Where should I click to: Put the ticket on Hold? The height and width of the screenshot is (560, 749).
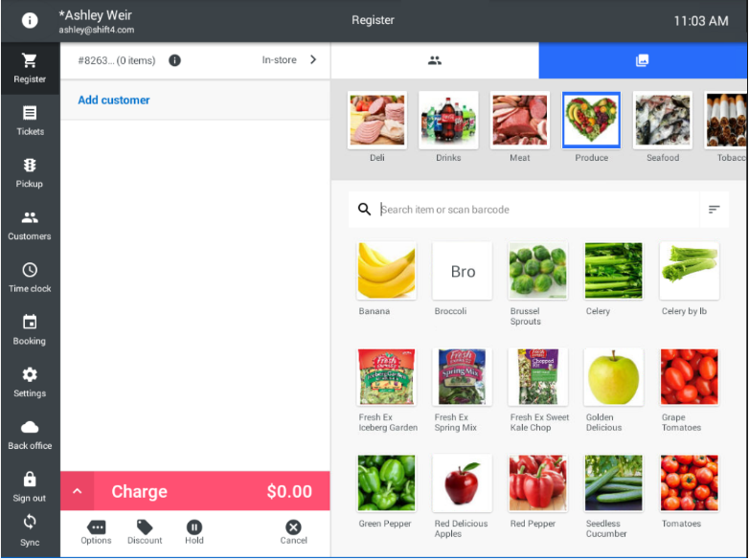pos(193,532)
